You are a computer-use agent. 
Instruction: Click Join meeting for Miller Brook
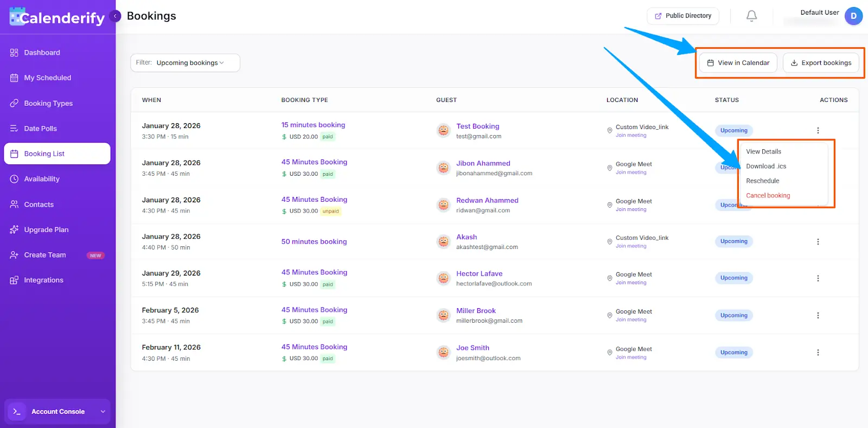click(x=631, y=320)
